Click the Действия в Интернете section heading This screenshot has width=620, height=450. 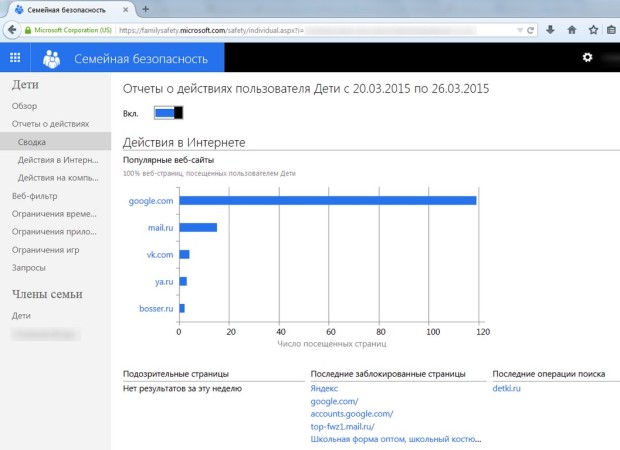coord(184,142)
